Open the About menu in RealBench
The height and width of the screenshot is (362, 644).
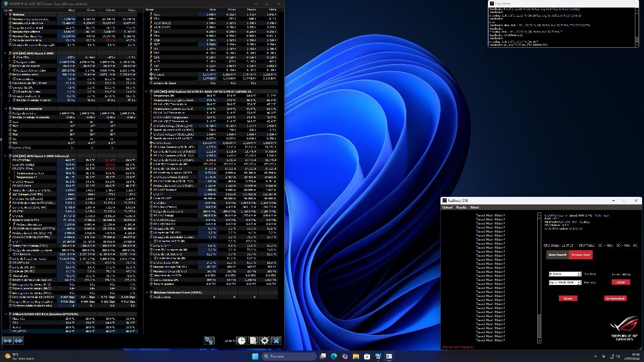[474, 207]
